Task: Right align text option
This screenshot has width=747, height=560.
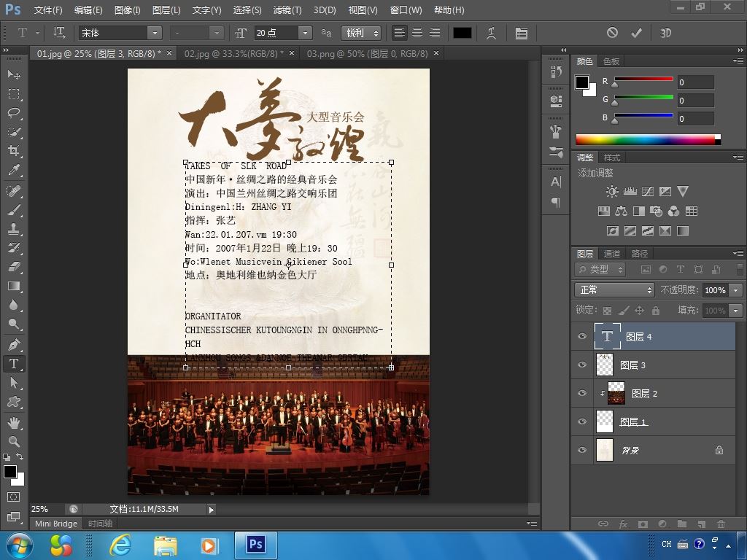Action: (435, 32)
